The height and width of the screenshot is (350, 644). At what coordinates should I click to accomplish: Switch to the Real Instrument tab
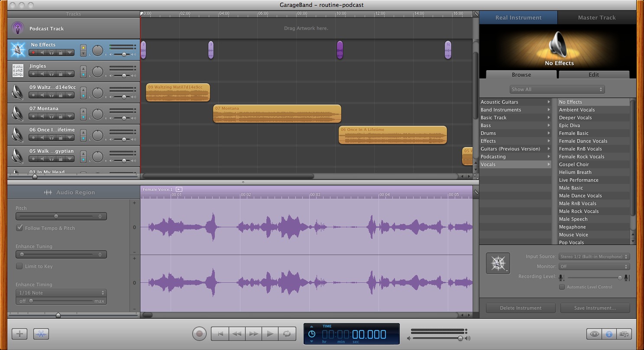(518, 18)
